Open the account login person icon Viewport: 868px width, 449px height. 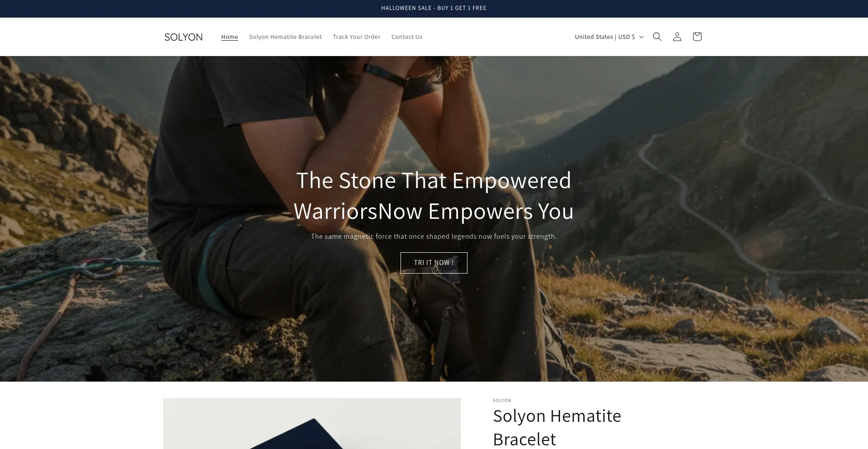tap(677, 37)
